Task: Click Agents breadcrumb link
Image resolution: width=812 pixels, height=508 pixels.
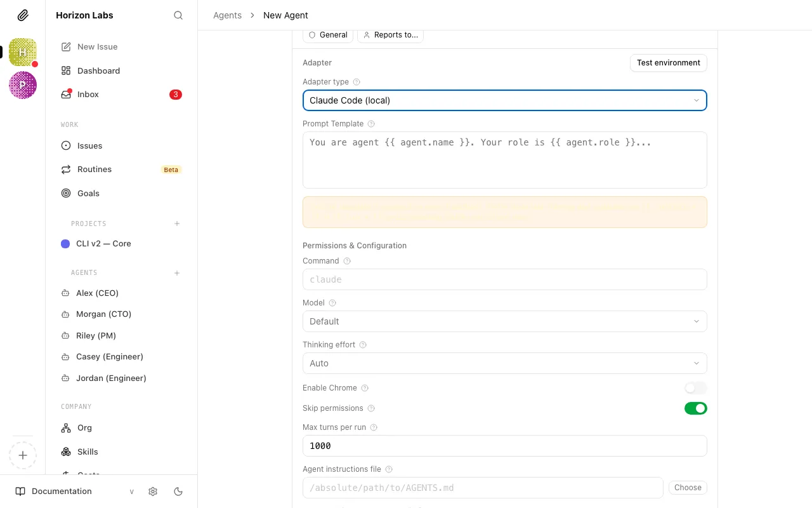Action: (x=227, y=15)
